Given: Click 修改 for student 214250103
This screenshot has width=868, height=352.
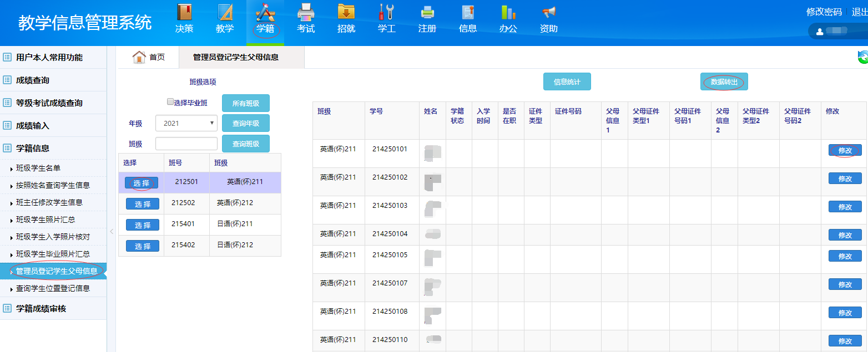Looking at the screenshot, I should click(845, 207).
